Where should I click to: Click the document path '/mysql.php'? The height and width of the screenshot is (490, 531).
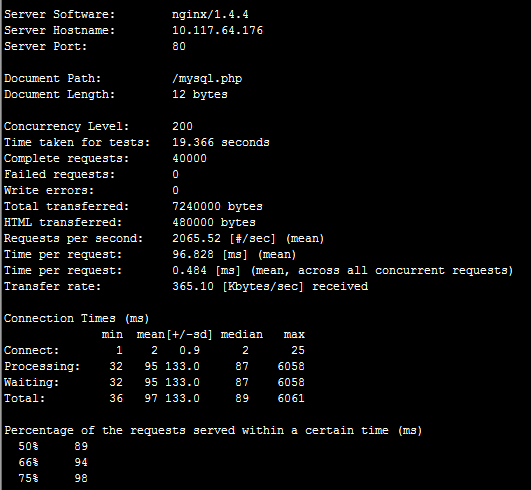(x=207, y=79)
